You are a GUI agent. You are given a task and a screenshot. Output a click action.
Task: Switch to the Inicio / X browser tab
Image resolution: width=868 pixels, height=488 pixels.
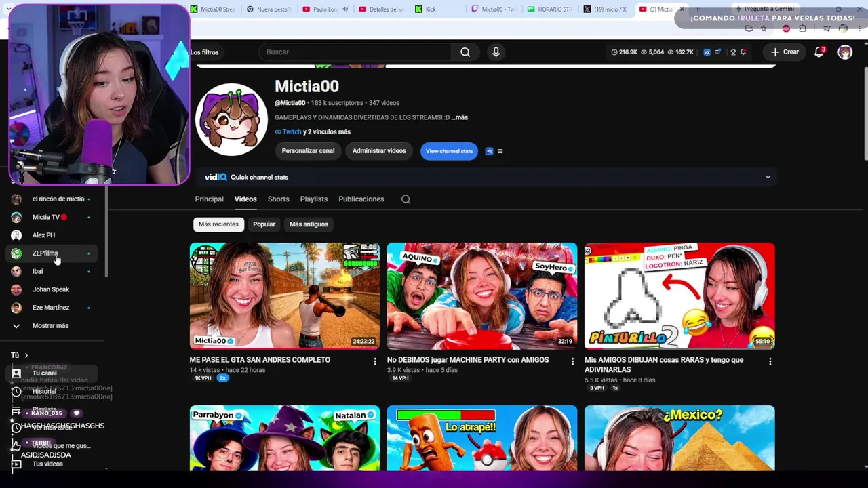pos(606,9)
